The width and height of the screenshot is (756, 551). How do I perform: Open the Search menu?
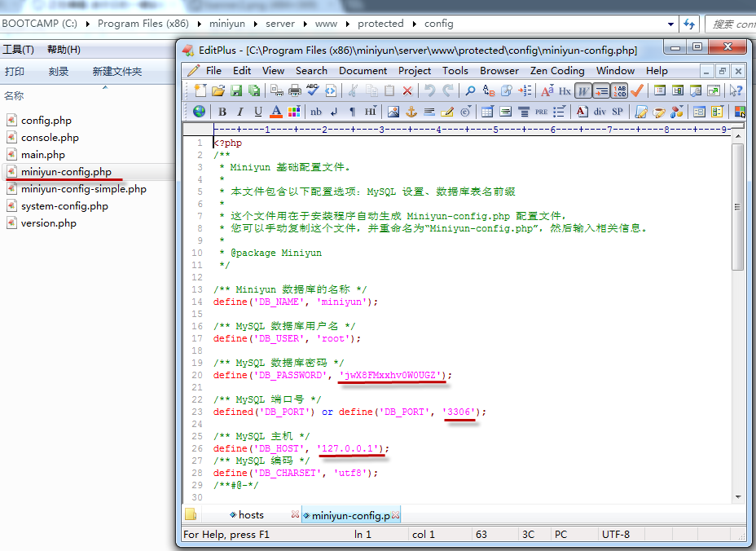[x=311, y=70]
